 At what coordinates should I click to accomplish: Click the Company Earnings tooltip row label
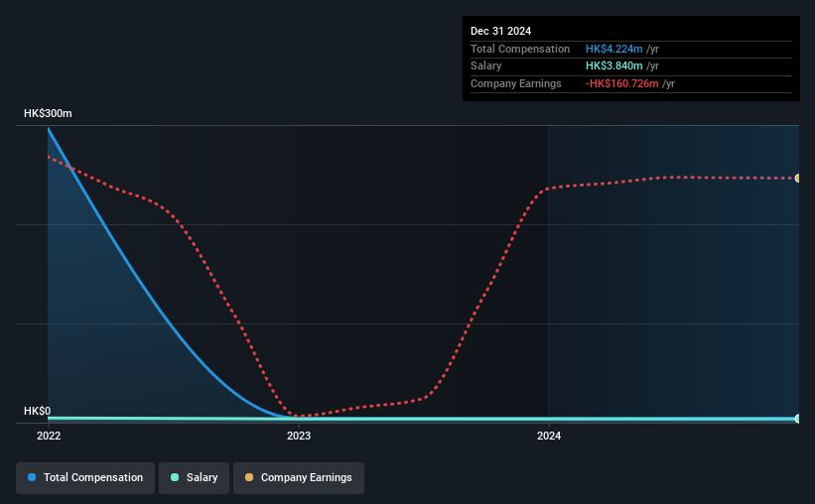tap(515, 83)
